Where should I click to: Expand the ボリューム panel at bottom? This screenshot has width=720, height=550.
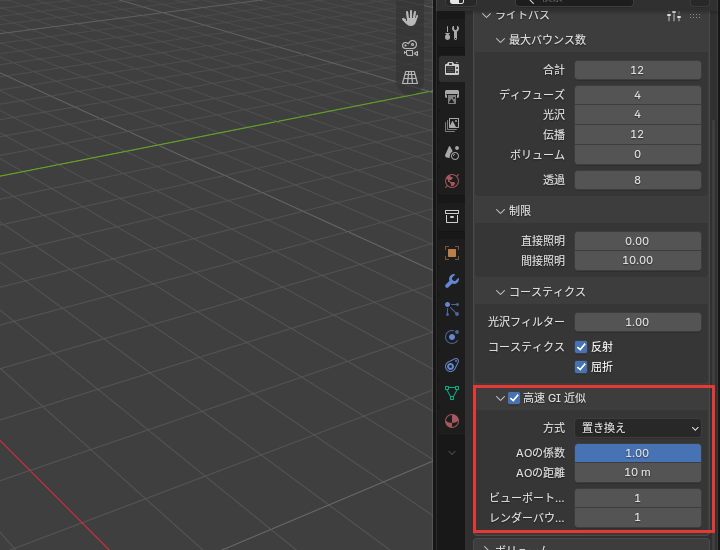tap(486, 548)
